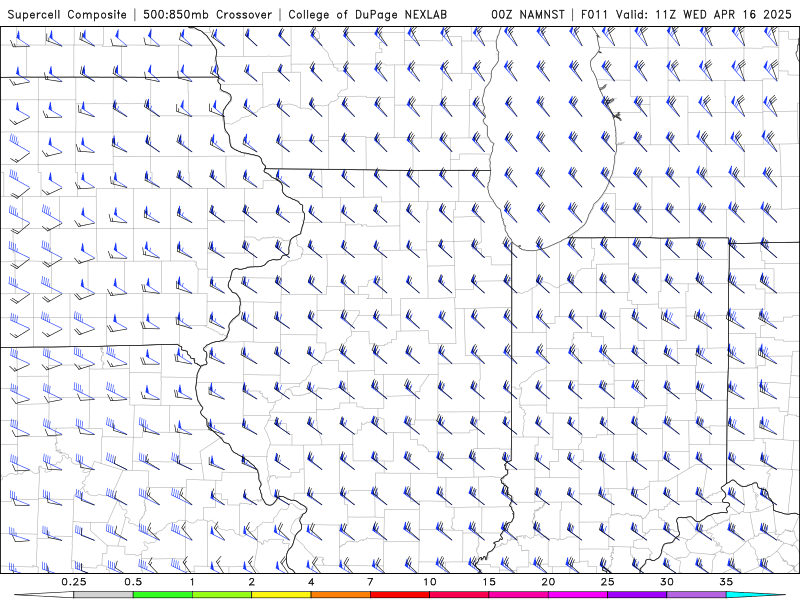
Task: Click the bright green 0.5–1 color bar segment
Action: [162, 595]
